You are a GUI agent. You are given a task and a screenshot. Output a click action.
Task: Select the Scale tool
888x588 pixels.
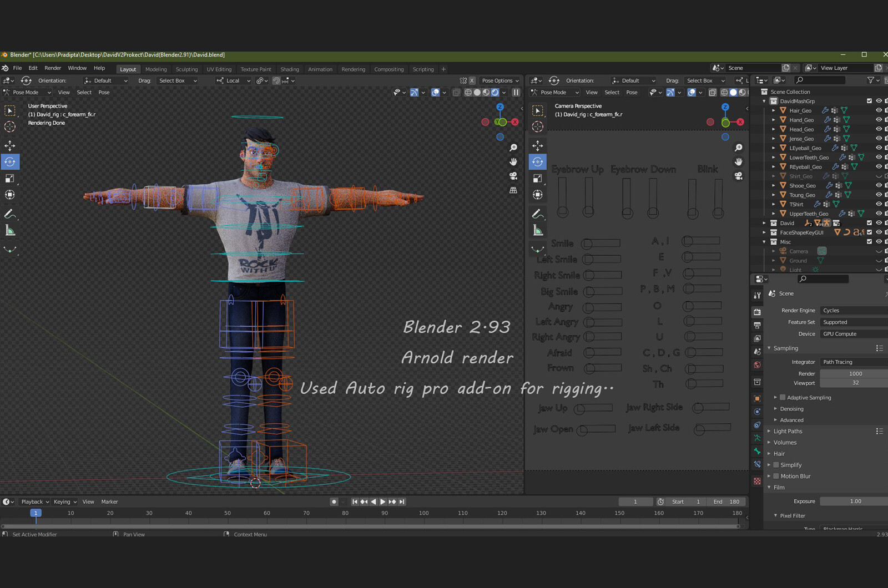[10, 178]
